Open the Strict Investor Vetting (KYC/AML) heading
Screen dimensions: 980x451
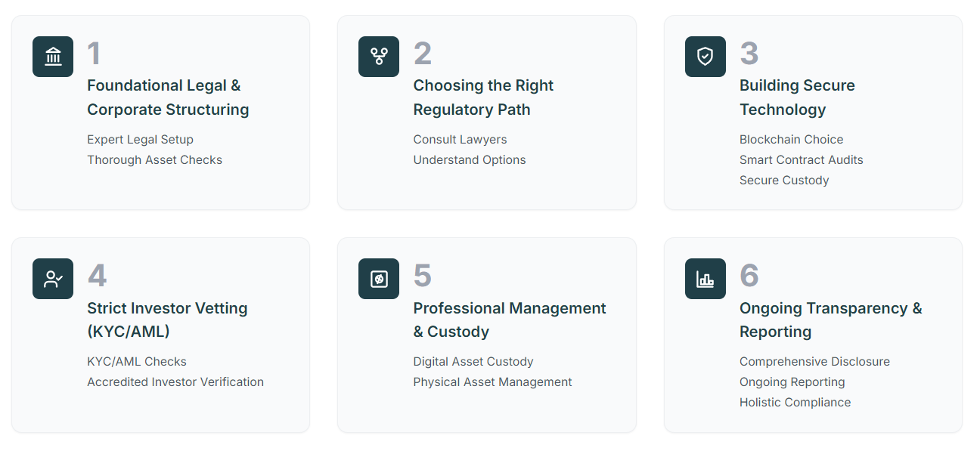pyautogui.click(x=167, y=320)
